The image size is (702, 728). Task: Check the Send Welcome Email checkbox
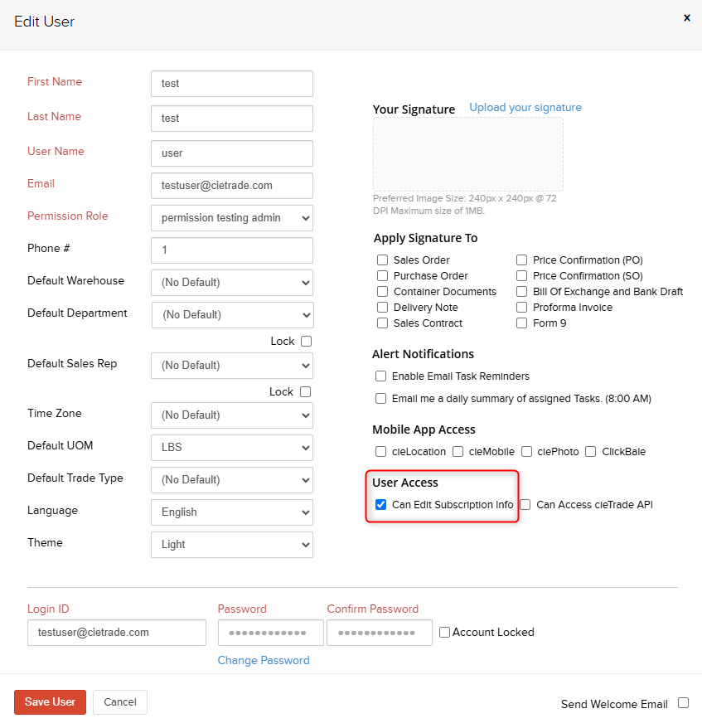pos(683,703)
